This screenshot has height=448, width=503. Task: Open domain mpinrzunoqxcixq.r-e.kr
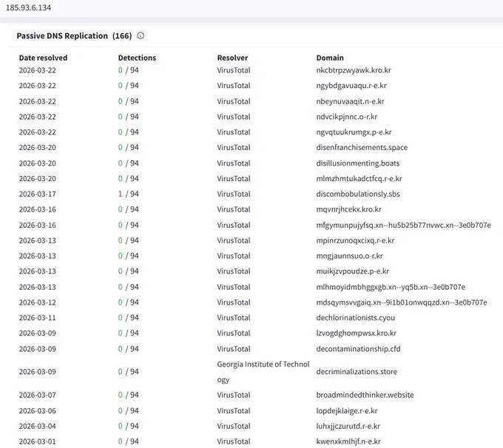click(356, 240)
